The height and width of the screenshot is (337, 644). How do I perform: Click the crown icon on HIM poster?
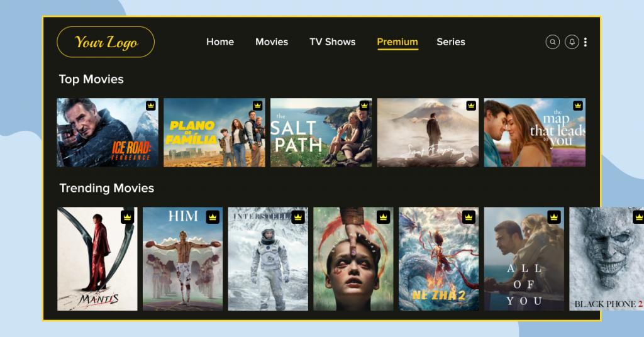pos(213,217)
